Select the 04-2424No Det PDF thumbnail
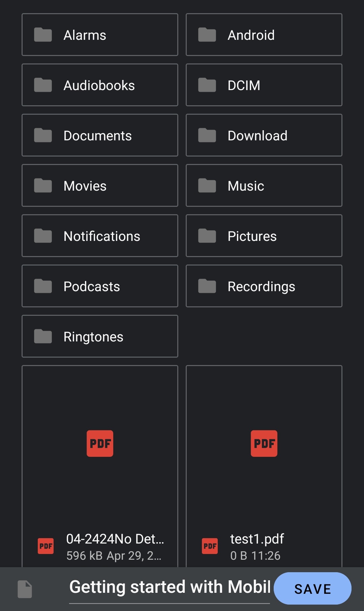 tap(100, 443)
